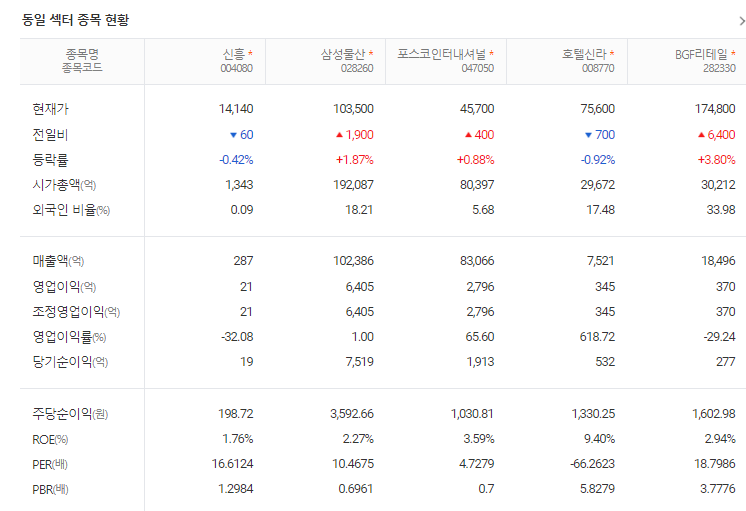Click the next arrow beside 동일 섹터 종목 현황

tap(741, 21)
